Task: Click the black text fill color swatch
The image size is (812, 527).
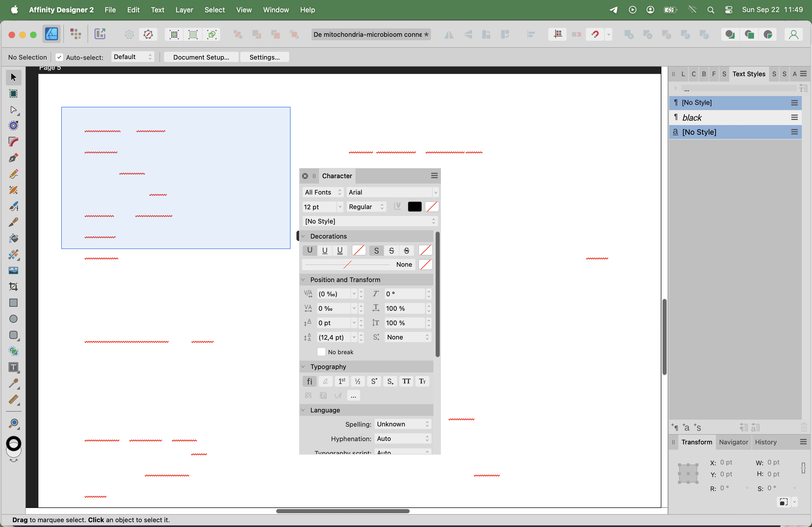Action: coord(415,207)
